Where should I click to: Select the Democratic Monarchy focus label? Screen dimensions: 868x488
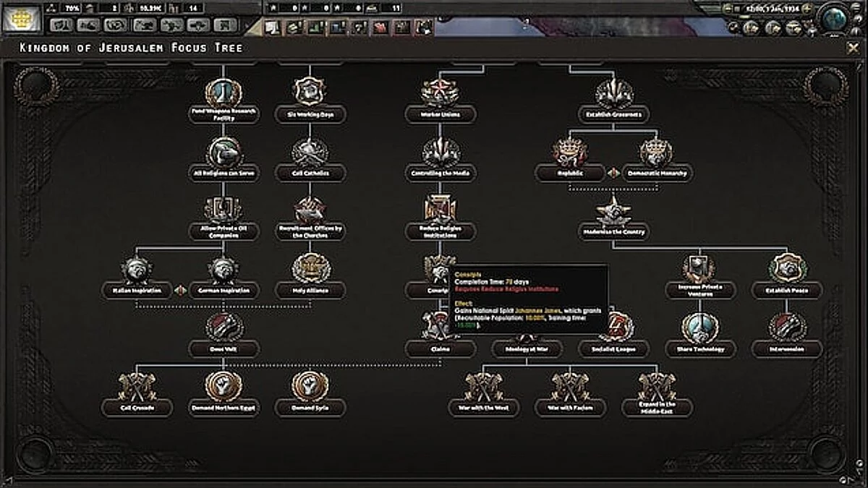point(657,173)
